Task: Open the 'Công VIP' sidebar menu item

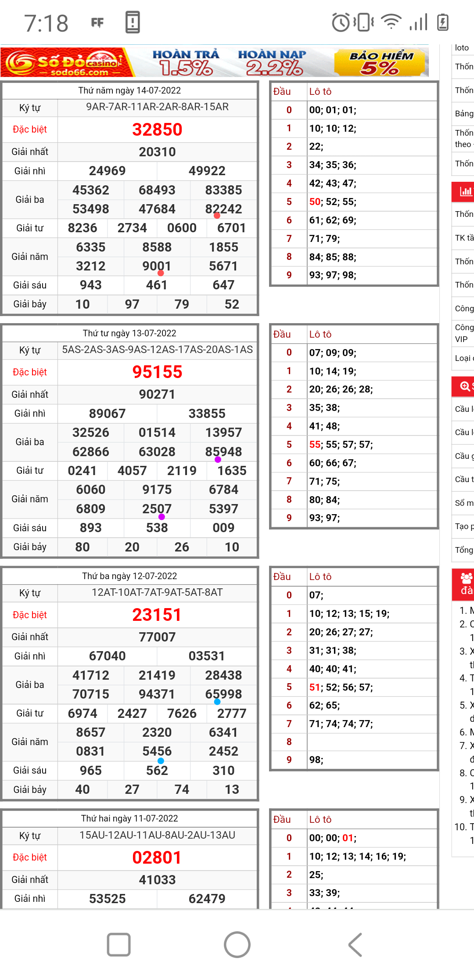Action: 464,333
